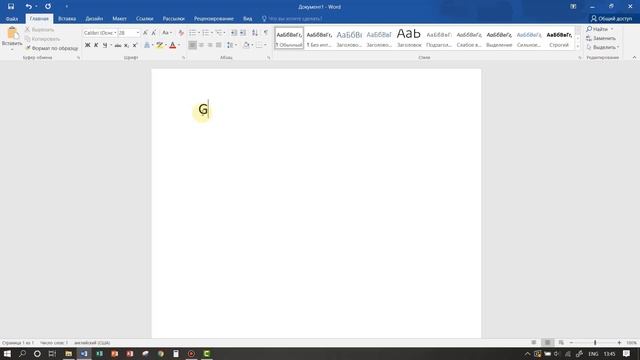Image resolution: width=640 pixels, height=360 pixels.
Task: Click the shading paint bucket icon
Action: [246, 45]
